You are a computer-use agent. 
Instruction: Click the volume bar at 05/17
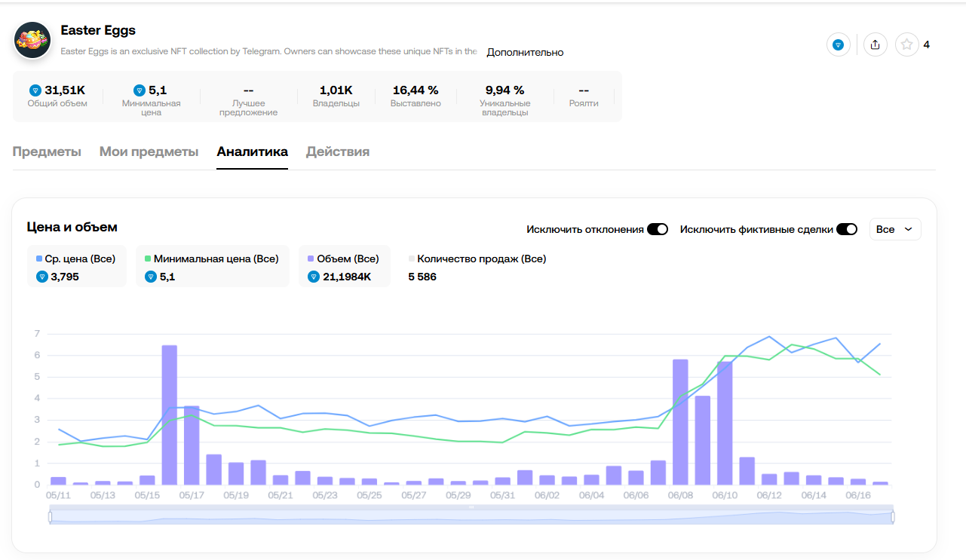[192, 445]
